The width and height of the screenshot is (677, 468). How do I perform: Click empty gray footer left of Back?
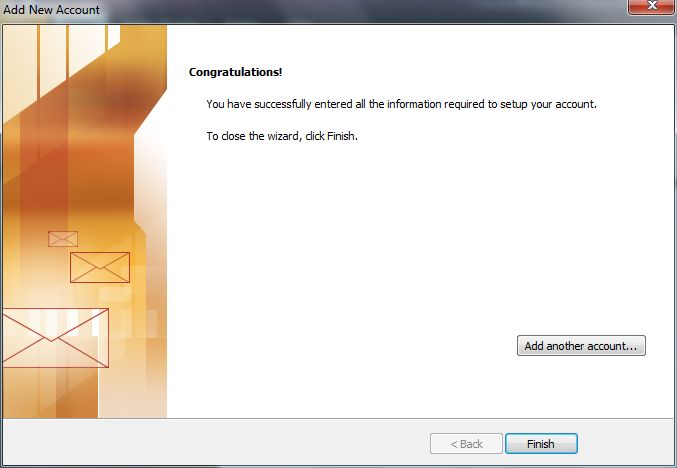(216, 444)
